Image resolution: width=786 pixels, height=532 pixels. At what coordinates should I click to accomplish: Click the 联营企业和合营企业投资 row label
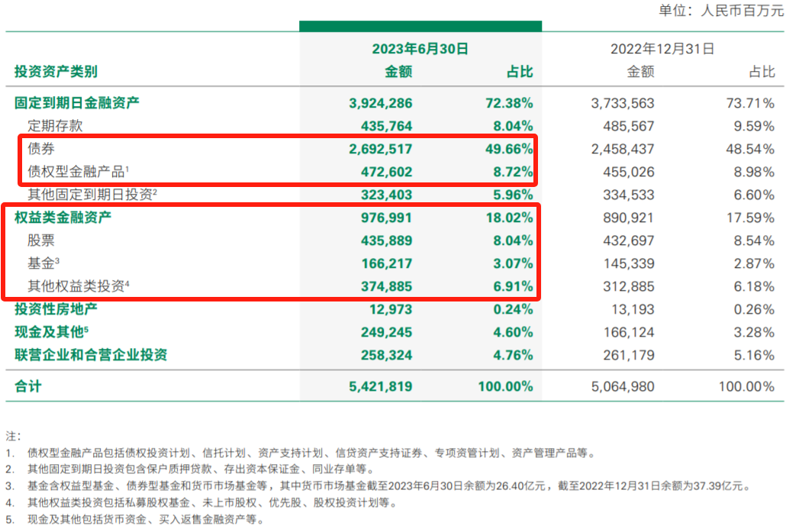[91, 355]
